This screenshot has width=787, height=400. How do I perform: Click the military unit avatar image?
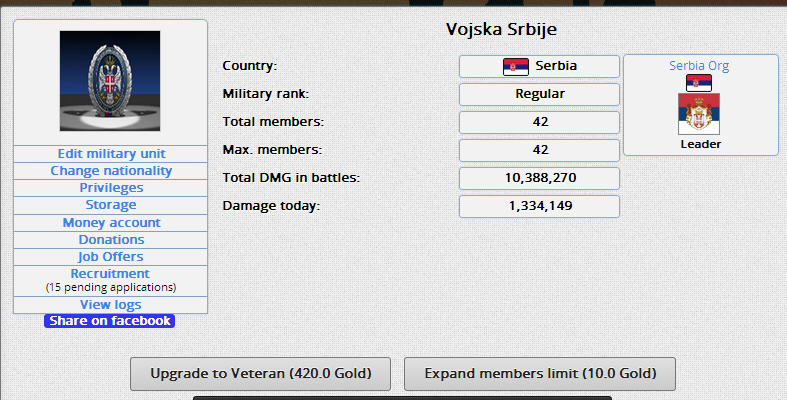[110, 81]
